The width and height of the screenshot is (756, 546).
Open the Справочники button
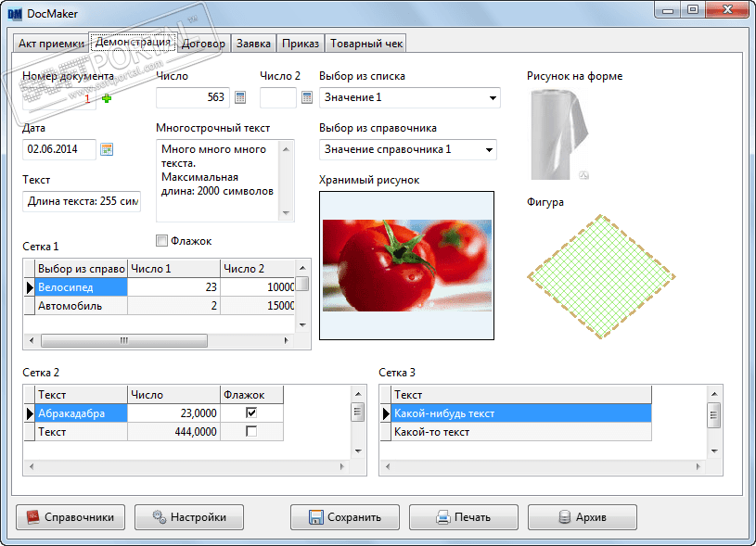click(x=70, y=517)
